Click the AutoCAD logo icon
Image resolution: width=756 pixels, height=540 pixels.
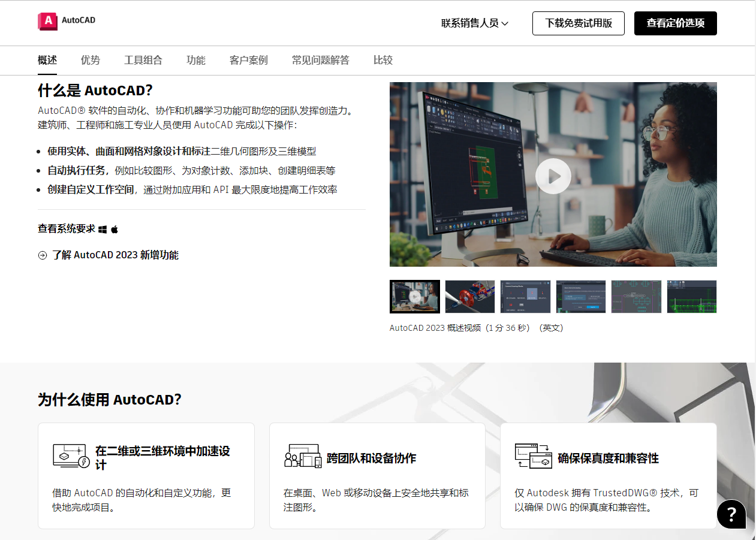[x=47, y=19]
